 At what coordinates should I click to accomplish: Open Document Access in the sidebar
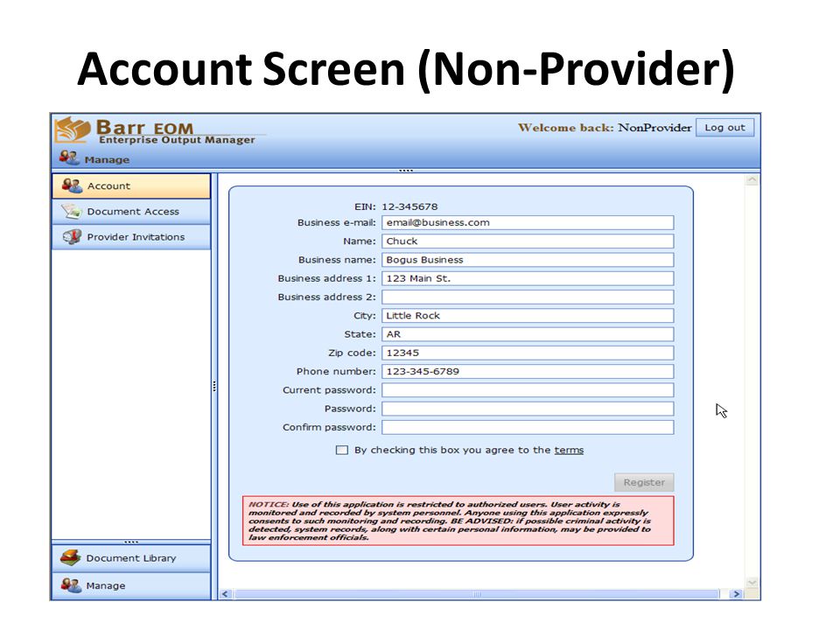tap(131, 212)
